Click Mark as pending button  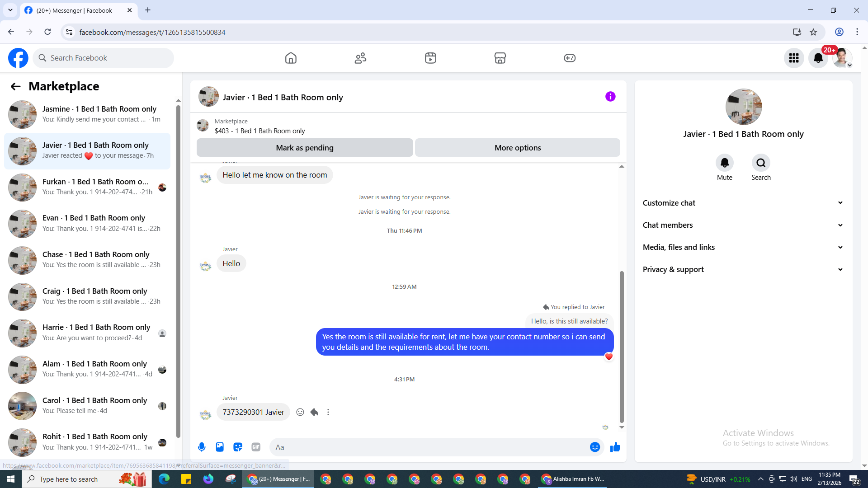(x=304, y=148)
